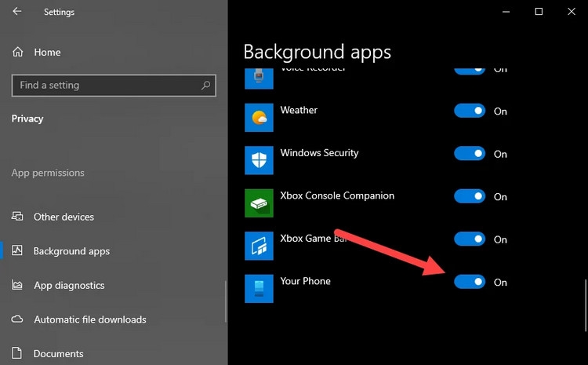Click the Windows Security shield icon

(260, 160)
